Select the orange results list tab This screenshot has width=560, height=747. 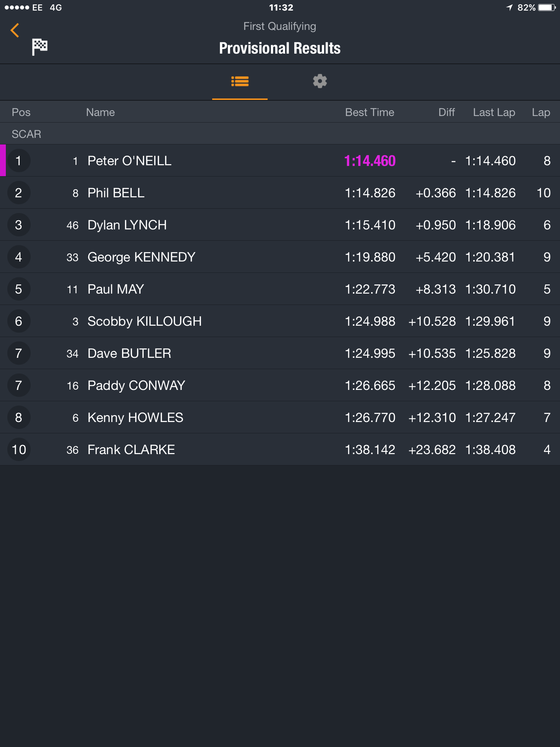pyautogui.click(x=240, y=81)
